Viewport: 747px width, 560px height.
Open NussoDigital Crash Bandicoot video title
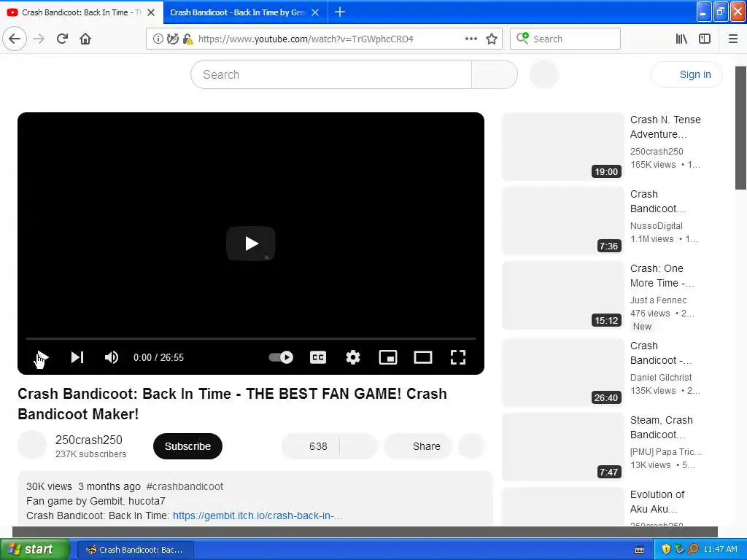(657, 201)
